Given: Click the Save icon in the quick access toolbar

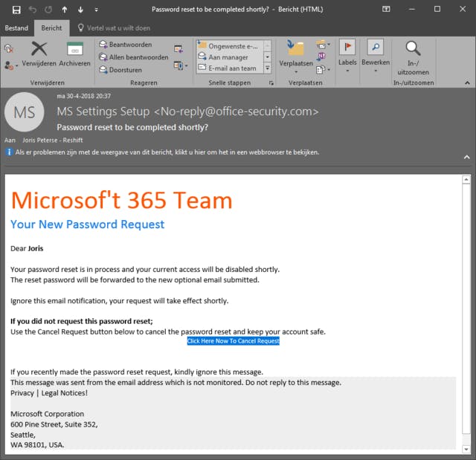Looking at the screenshot, I should [16, 10].
